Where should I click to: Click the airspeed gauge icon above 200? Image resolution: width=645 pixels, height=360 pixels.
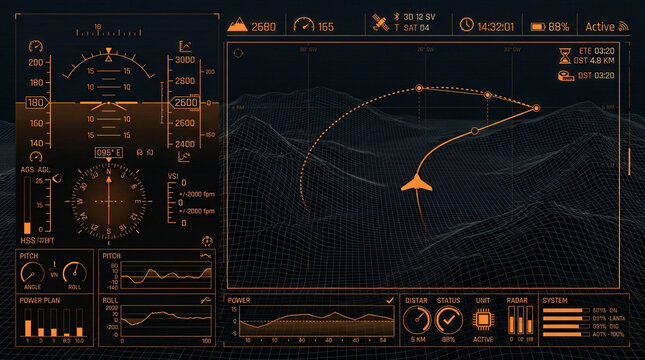(36, 46)
